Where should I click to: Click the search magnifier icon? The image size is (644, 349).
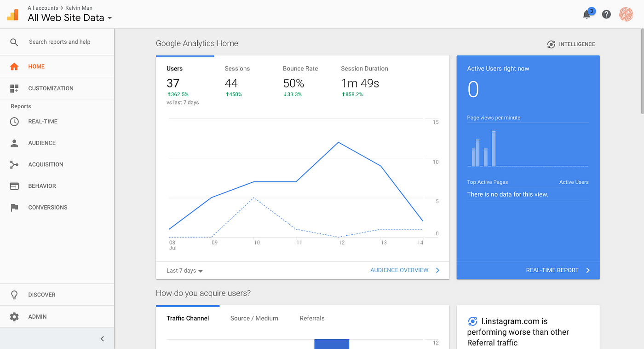pos(14,42)
